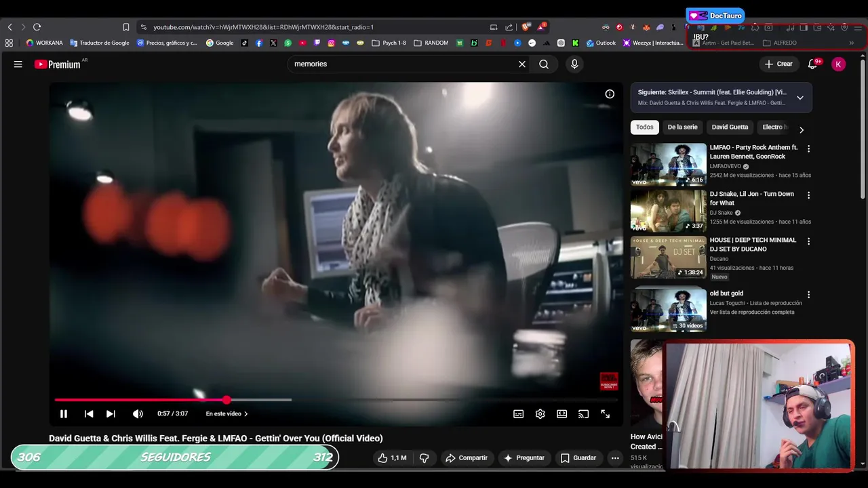Go back in browser

point(10,27)
